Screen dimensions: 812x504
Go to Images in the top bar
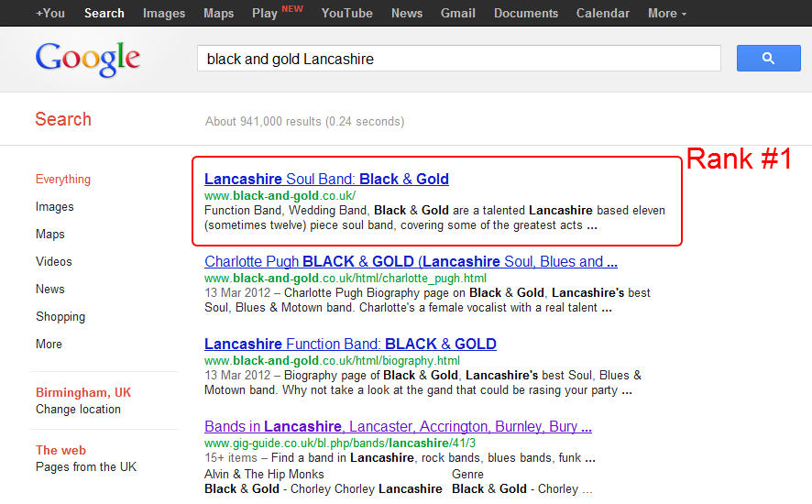[164, 13]
